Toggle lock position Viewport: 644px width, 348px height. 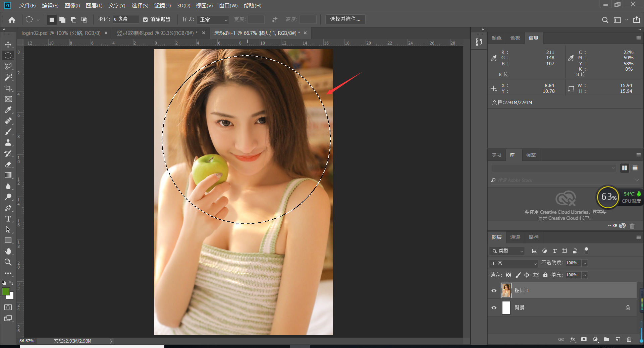point(527,275)
